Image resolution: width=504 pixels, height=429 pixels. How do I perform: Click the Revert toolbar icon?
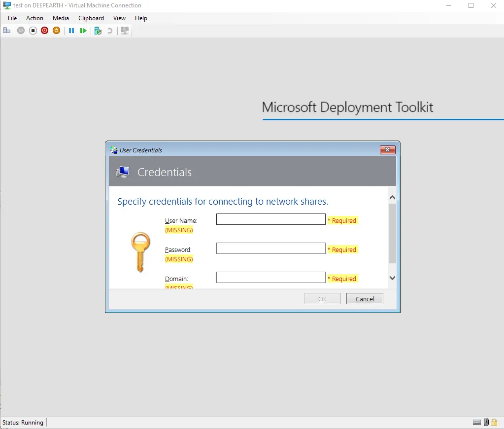(110, 31)
